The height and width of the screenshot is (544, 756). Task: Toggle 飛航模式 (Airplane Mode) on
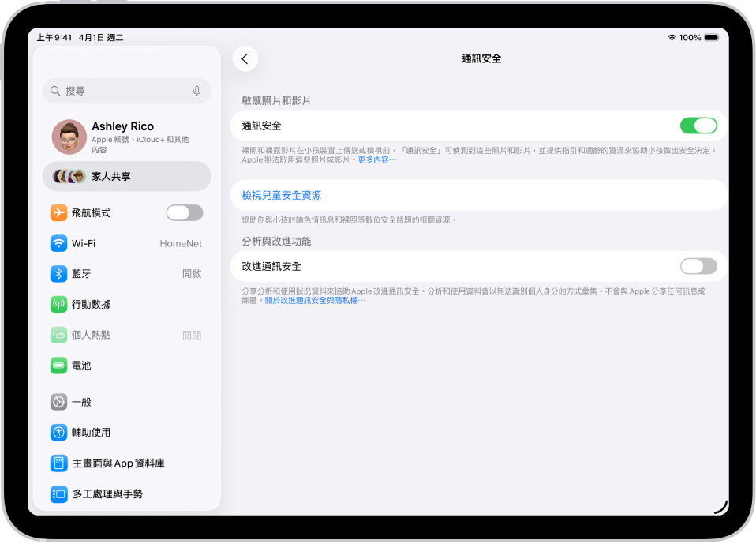click(x=184, y=212)
